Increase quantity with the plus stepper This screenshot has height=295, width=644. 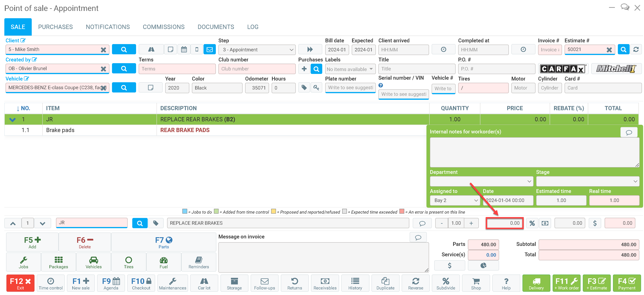(471, 223)
